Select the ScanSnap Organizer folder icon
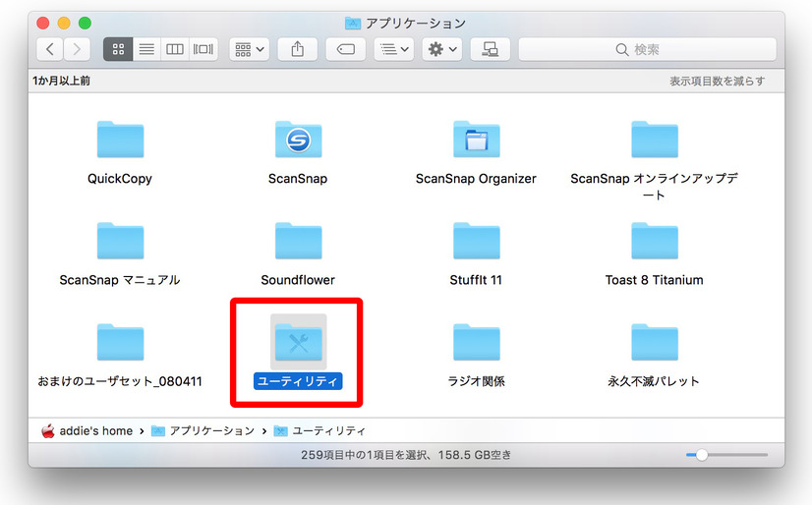The image size is (812, 505). click(477, 140)
